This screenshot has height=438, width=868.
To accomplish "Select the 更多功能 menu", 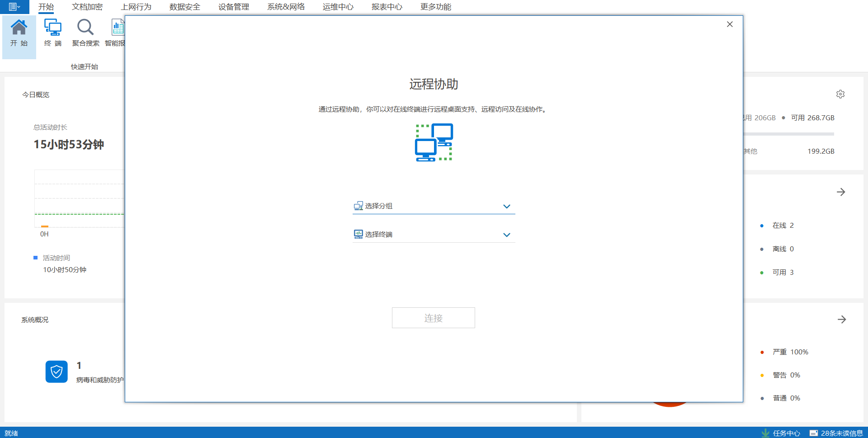I will click(435, 7).
